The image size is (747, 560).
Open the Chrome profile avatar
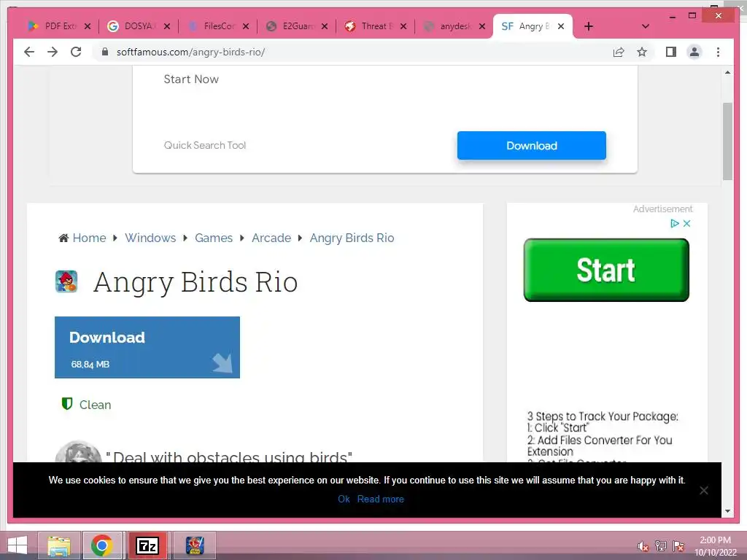click(x=694, y=52)
